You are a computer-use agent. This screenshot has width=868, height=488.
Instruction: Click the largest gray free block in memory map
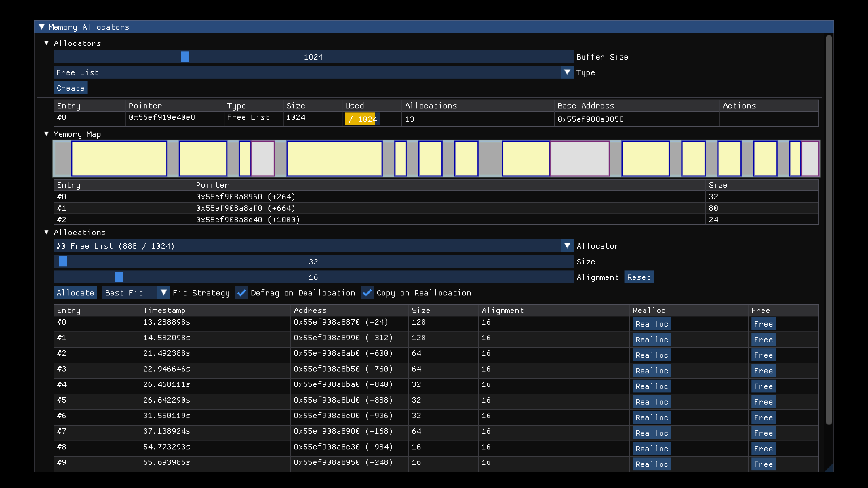click(x=580, y=159)
